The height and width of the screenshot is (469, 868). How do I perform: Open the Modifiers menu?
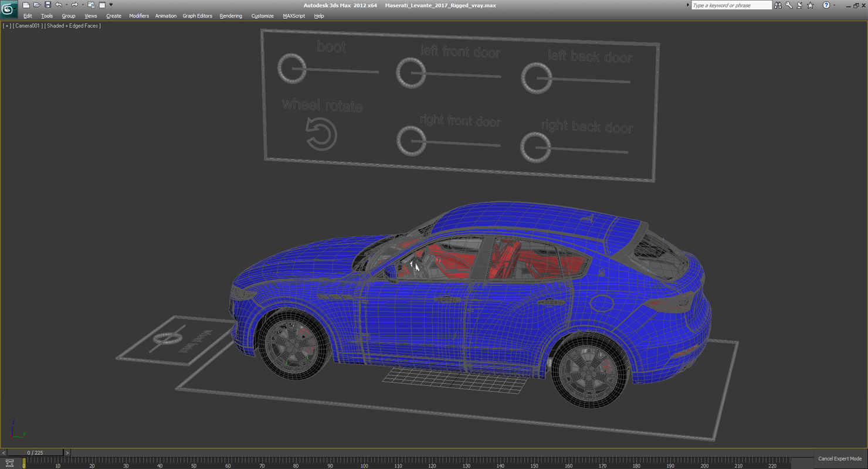139,16
